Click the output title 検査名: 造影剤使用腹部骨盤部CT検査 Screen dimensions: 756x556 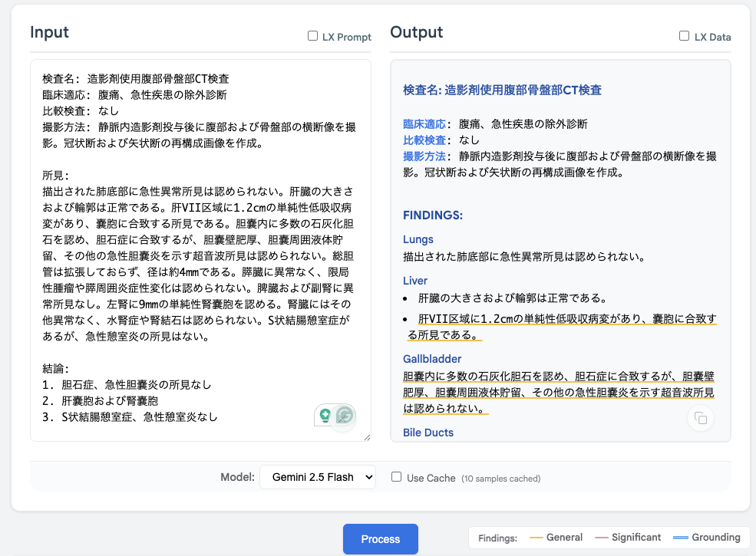503,90
